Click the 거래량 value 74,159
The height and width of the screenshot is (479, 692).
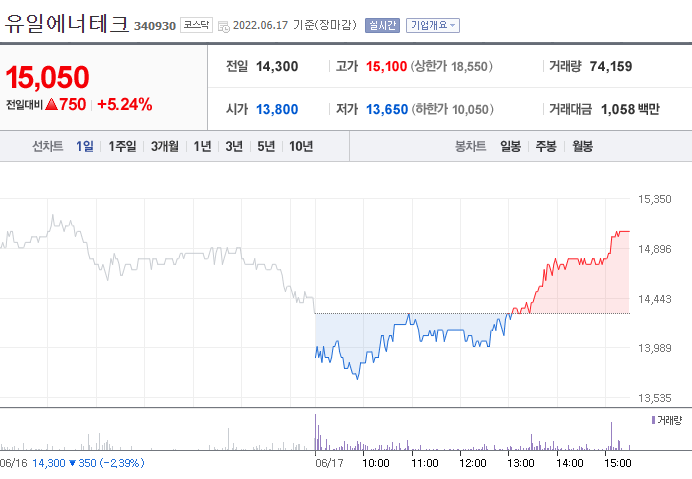click(x=611, y=67)
